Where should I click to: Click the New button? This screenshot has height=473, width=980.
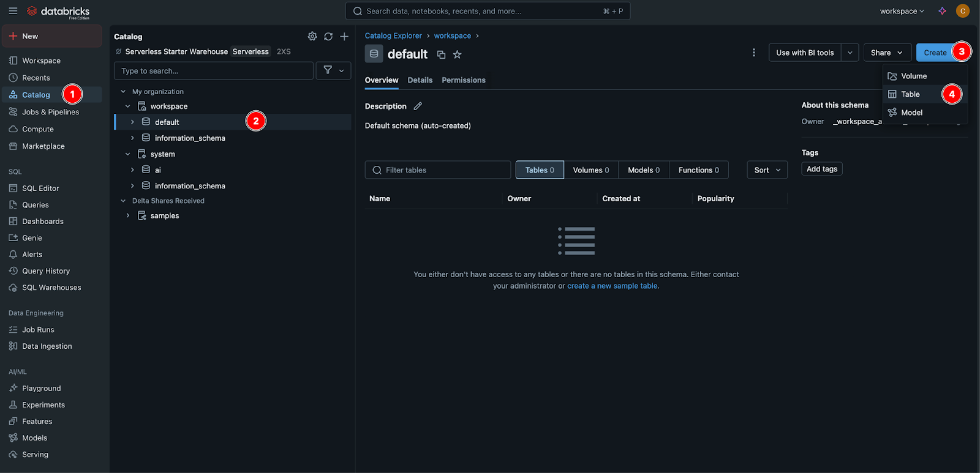52,36
